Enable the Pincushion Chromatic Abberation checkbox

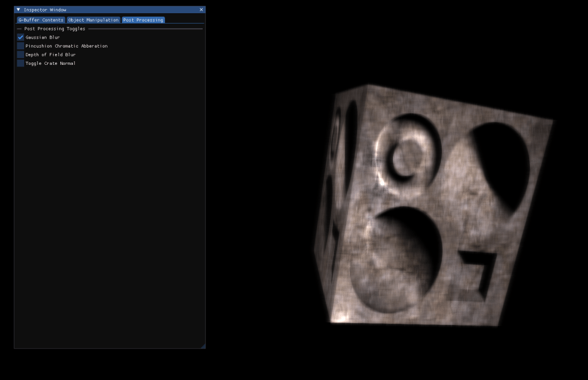coord(21,46)
